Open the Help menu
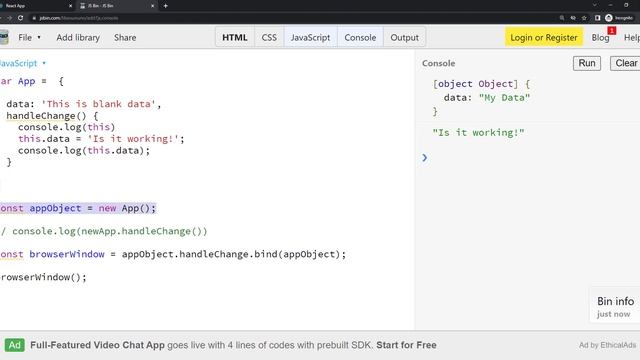The width and height of the screenshot is (640, 360). click(631, 38)
